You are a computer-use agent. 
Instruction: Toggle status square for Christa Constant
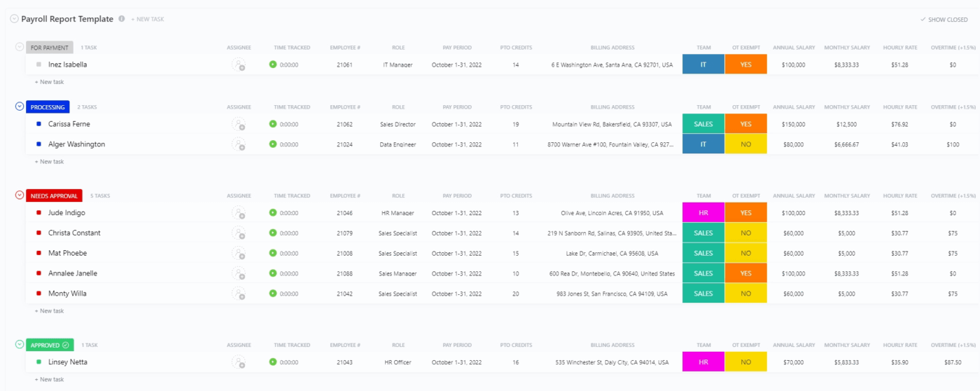pyautogui.click(x=38, y=233)
